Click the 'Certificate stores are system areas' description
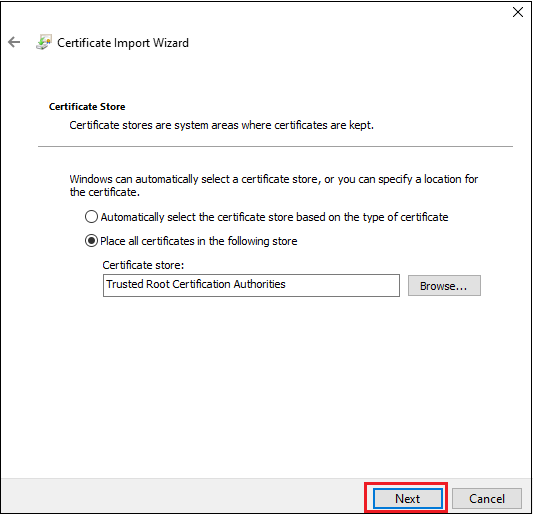The height and width of the screenshot is (514, 533). (x=222, y=125)
